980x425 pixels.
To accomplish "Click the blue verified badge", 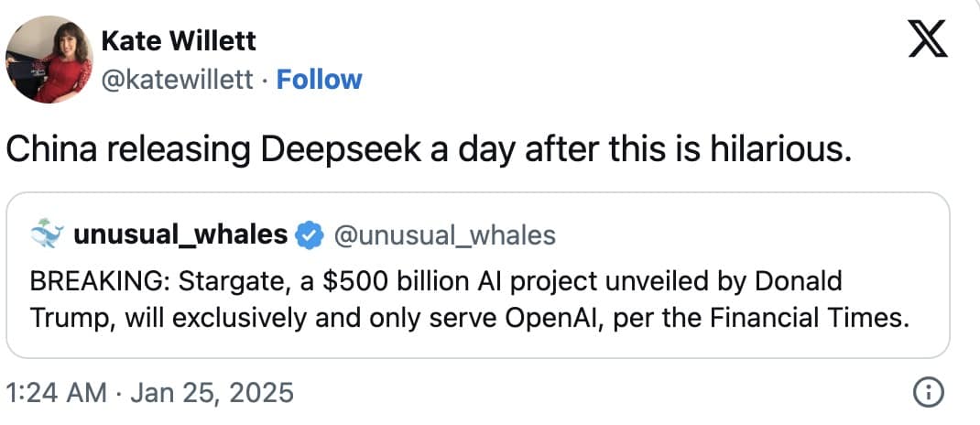I will (310, 235).
